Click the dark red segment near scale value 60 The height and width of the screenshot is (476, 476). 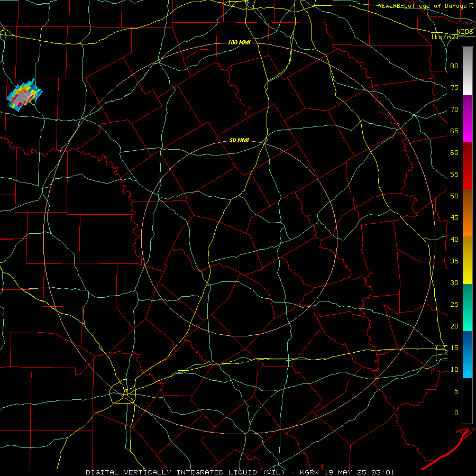click(467, 166)
